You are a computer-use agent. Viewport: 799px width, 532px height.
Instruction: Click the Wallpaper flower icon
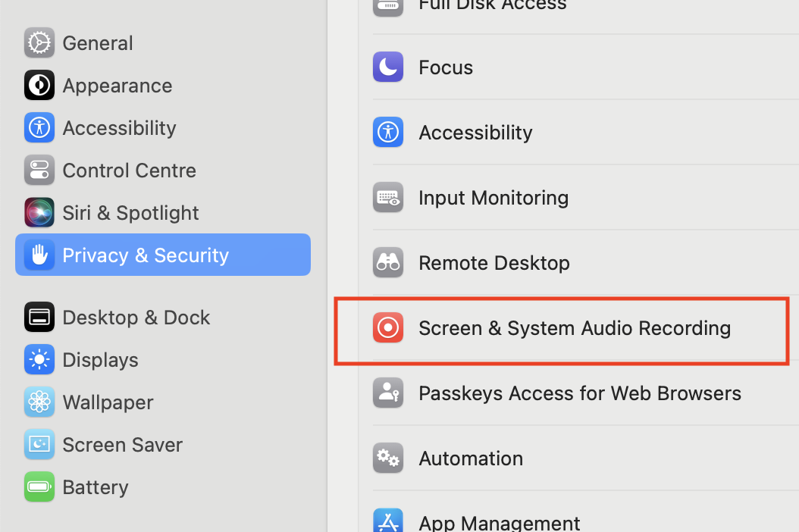(x=39, y=402)
